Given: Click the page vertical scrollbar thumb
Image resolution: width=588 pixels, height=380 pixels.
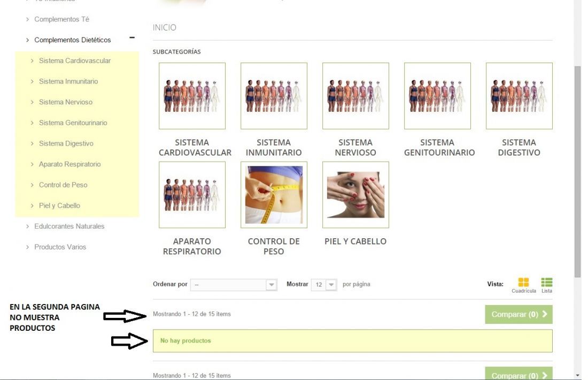Looking at the screenshot, I should tap(577, 172).
